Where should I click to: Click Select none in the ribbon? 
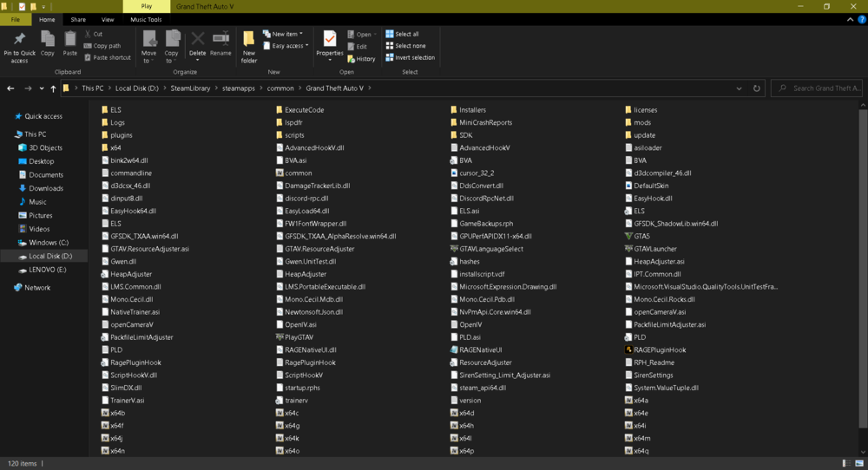[405, 46]
